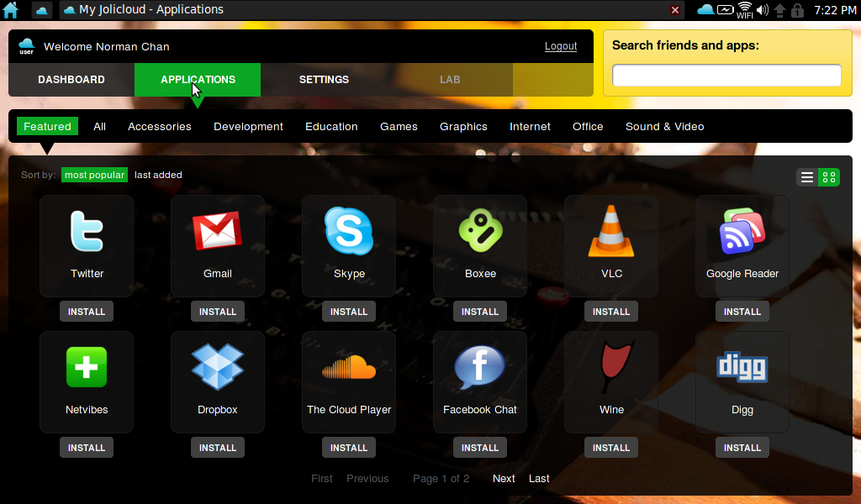This screenshot has height=504, width=861.
Task: Click the search friends and apps field
Action: (726, 75)
